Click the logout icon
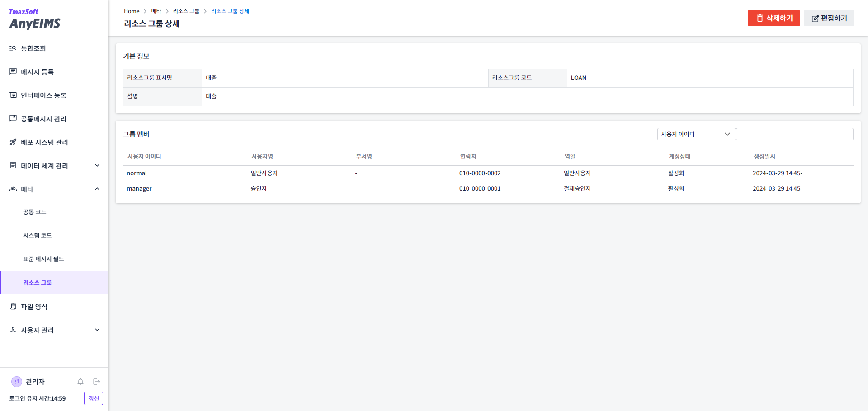868x411 pixels. tap(97, 382)
